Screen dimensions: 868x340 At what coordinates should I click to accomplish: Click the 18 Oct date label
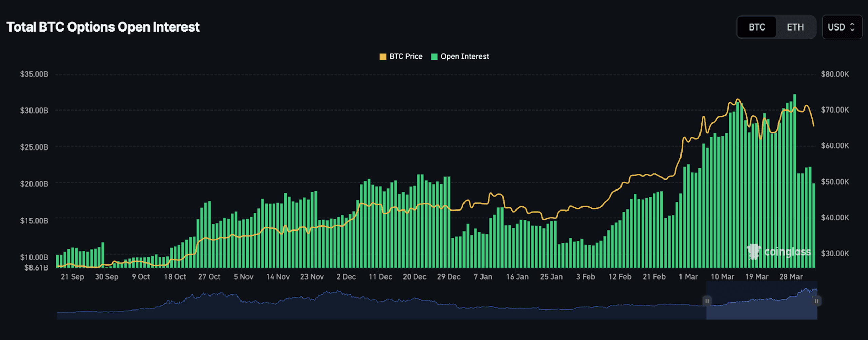[x=175, y=277]
